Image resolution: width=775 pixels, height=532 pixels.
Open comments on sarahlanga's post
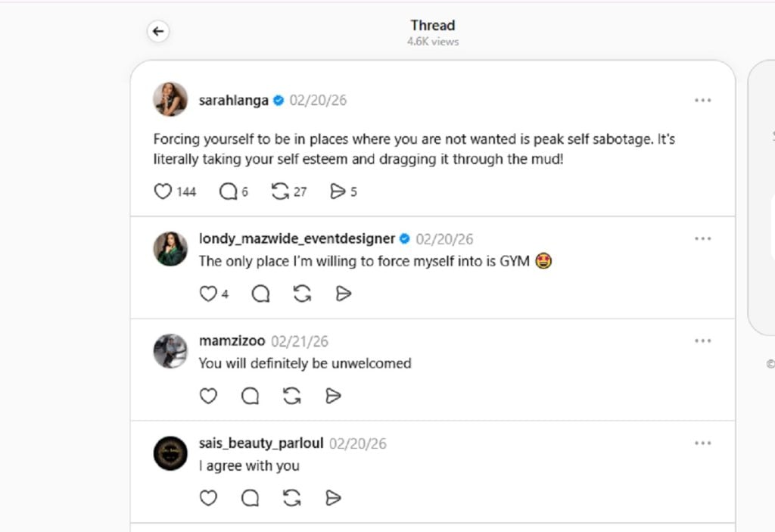point(228,192)
